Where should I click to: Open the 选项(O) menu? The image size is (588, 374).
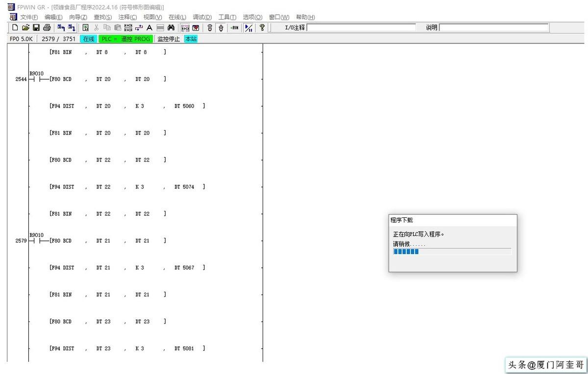coord(252,17)
